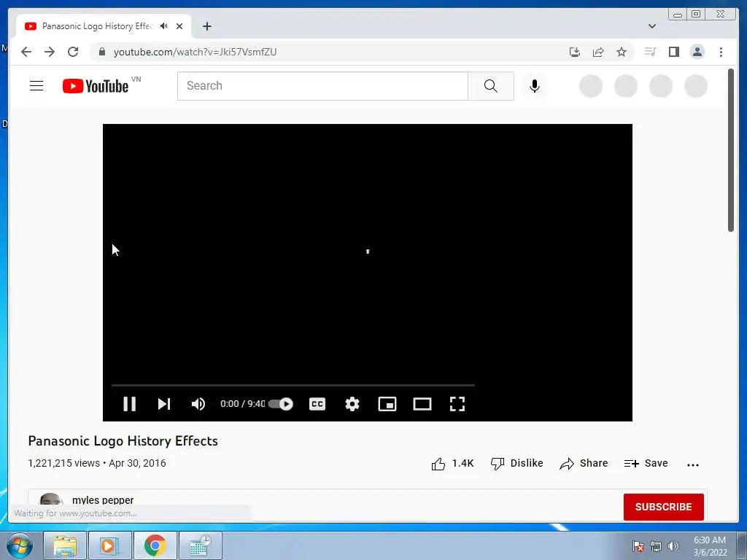Open the player settings gear
The width and height of the screenshot is (747, 560).
pos(352,404)
